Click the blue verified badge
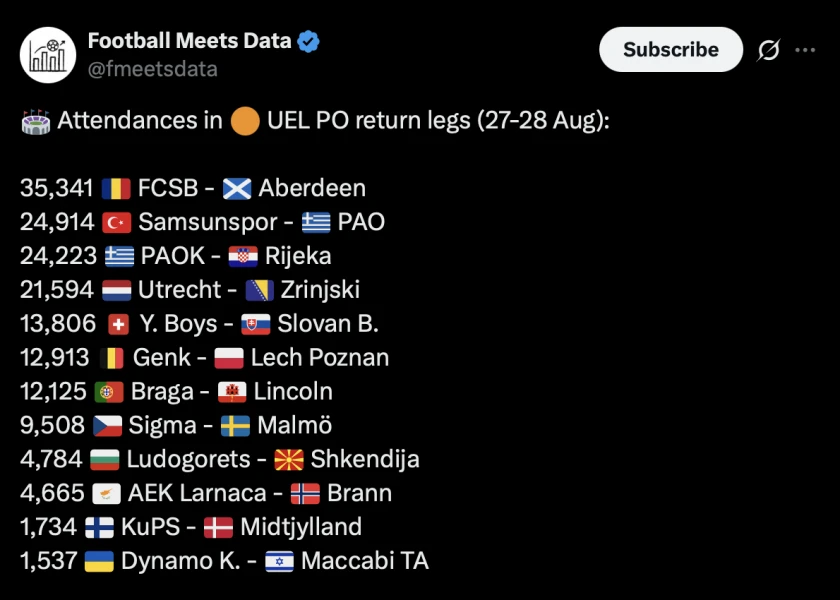Image resolution: width=840 pixels, height=600 pixels. [x=309, y=41]
